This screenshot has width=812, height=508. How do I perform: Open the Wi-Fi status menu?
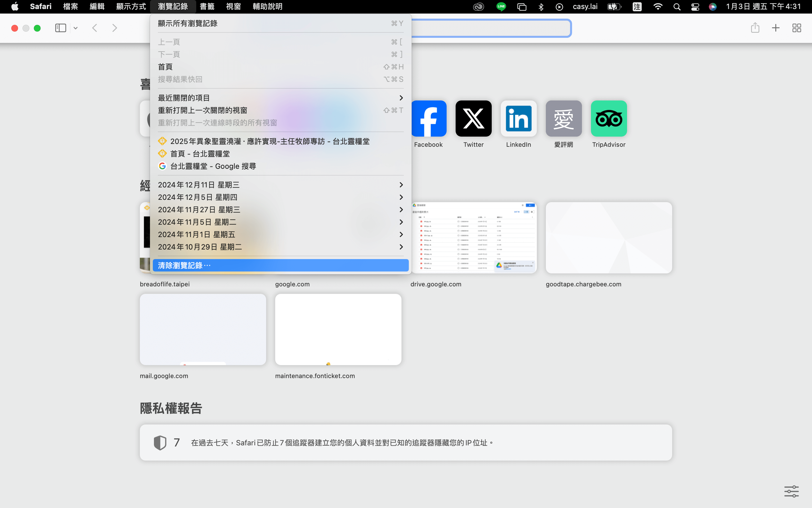tap(658, 7)
